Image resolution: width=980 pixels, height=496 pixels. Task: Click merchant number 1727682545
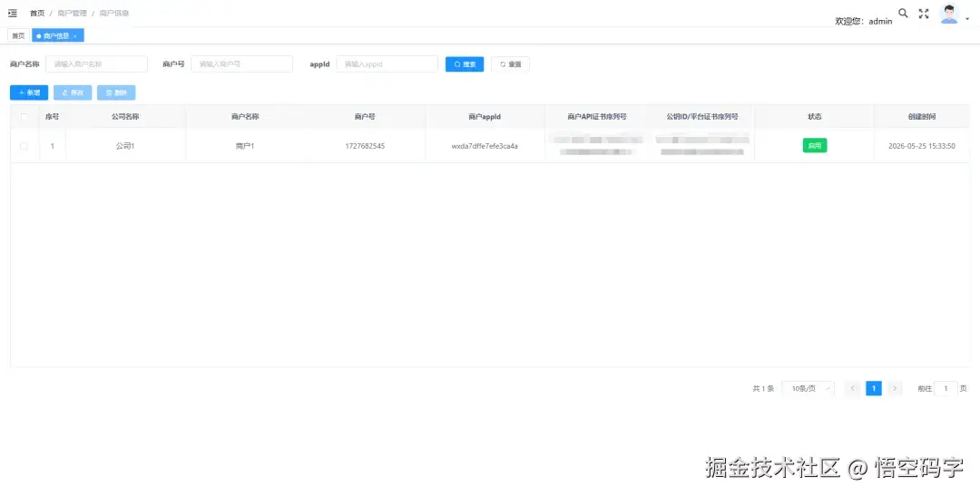[x=365, y=146]
